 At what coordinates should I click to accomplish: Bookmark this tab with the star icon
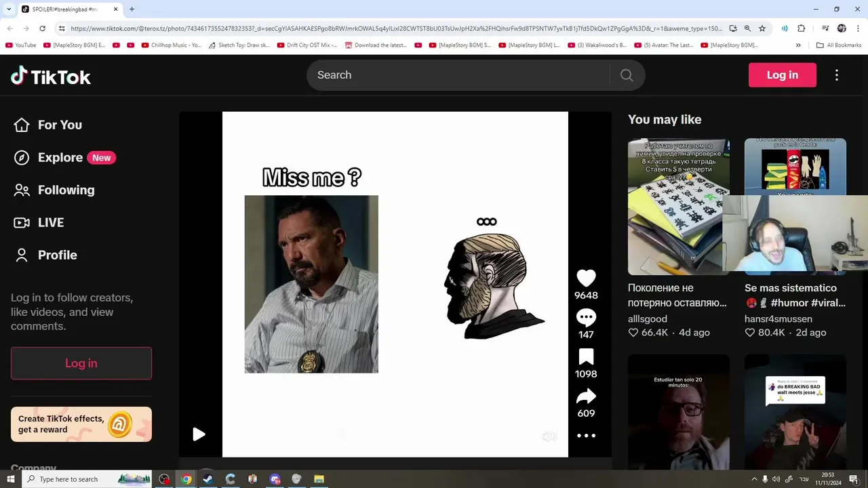click(762, 28)
